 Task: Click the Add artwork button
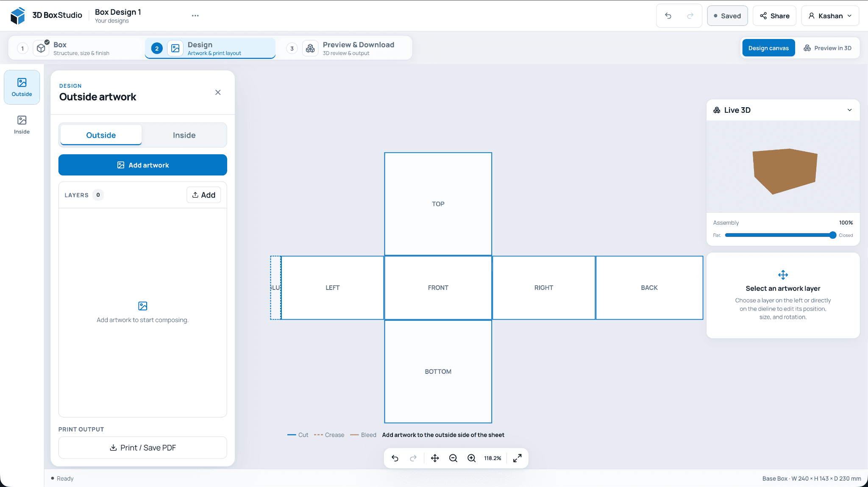point(143,165)
